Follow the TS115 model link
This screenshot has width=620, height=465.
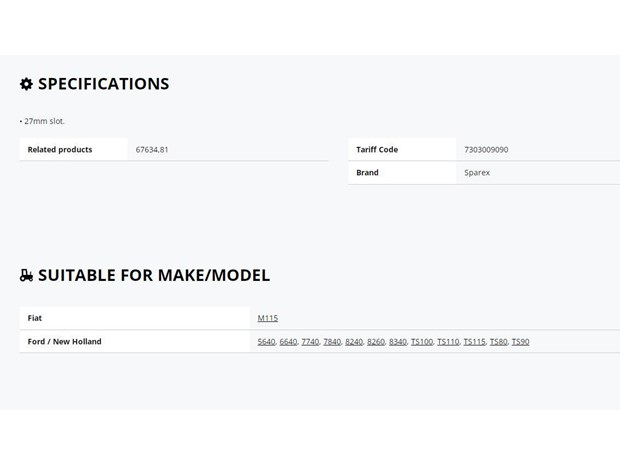point(474,342)
